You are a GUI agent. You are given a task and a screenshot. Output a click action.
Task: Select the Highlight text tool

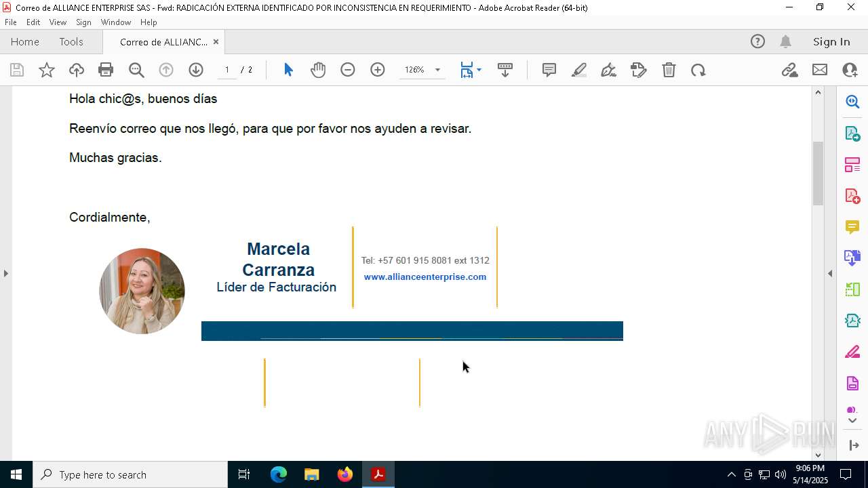pos(579,70)
